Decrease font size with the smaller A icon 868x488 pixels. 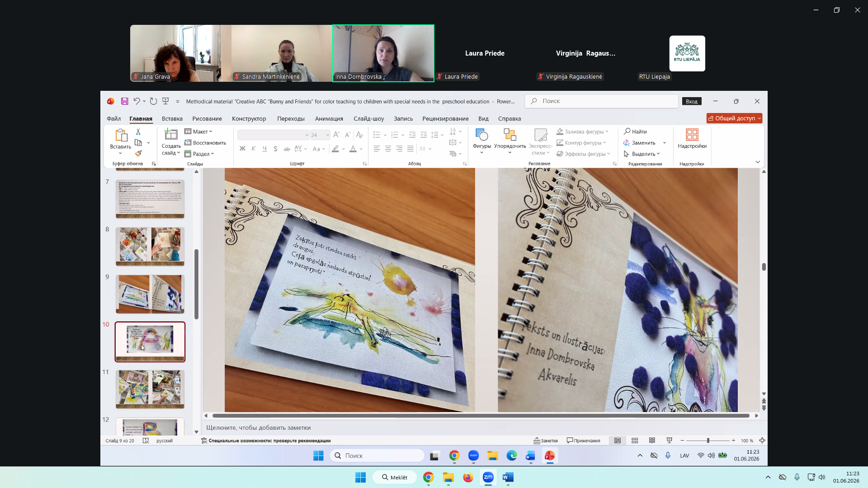(348, 135)
